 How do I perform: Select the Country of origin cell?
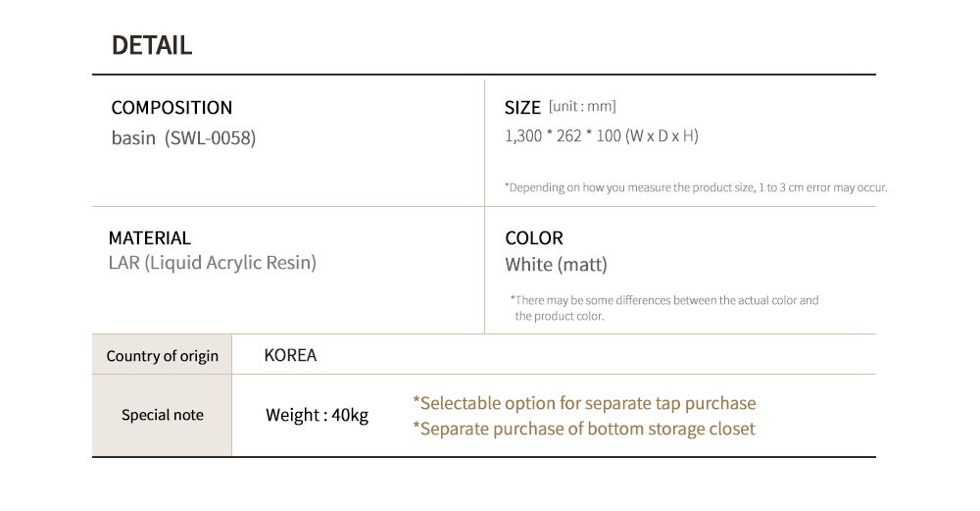162,355
